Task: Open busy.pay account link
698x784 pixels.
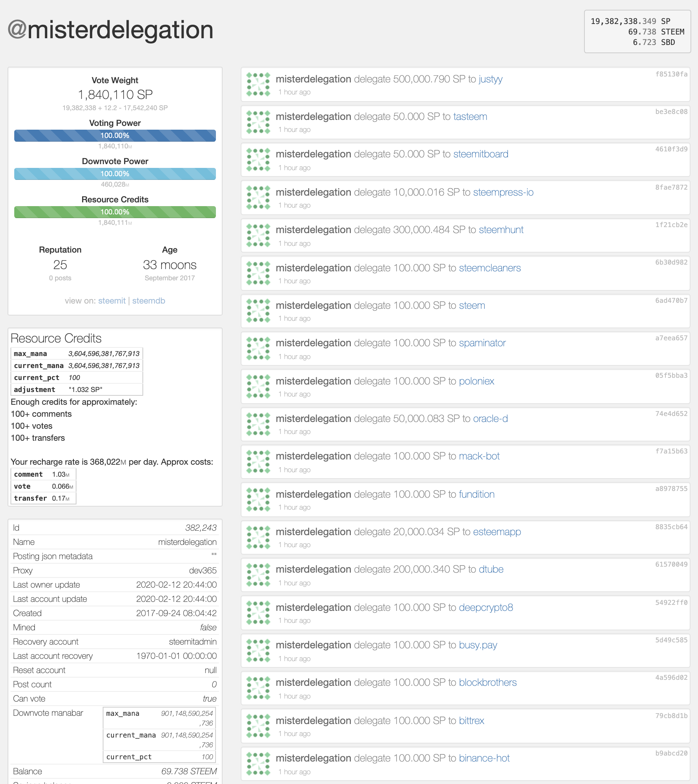Action: [x=478, y=645]
